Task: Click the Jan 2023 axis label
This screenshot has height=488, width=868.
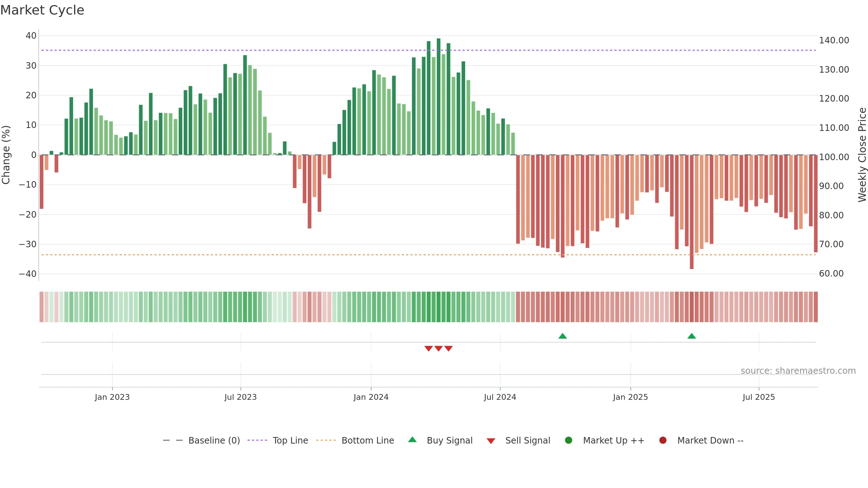Action: point(112,397)
